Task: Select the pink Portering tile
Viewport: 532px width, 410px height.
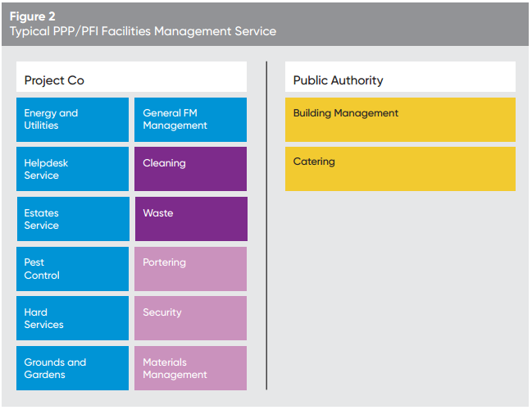Action: coord(190,269)
